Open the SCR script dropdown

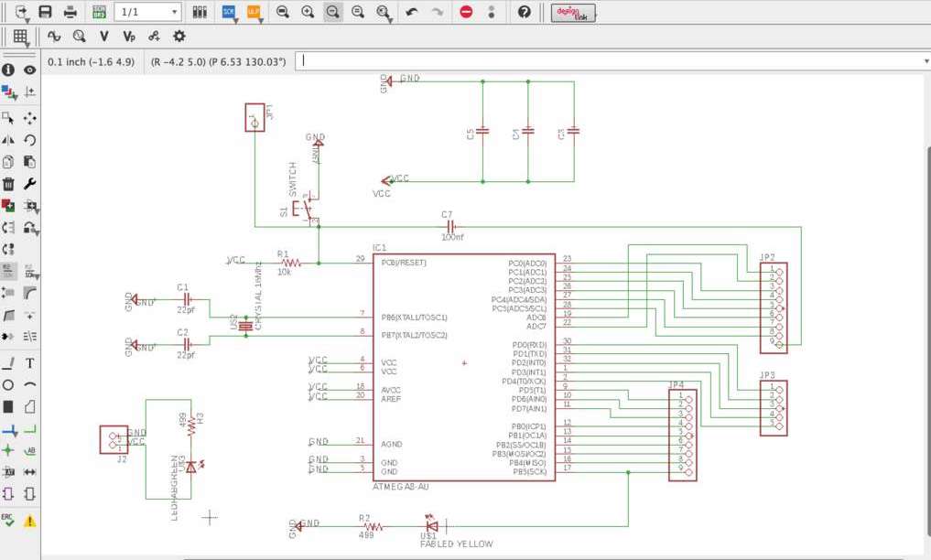click(x=229, y=12)
